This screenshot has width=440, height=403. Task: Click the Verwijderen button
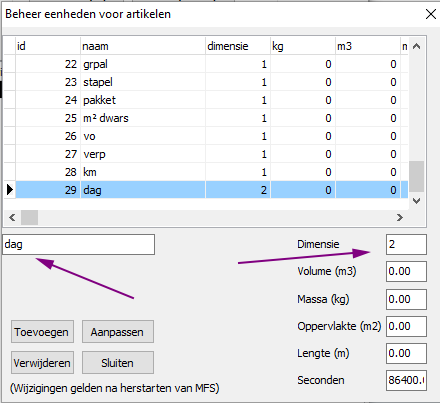point(42,362)
